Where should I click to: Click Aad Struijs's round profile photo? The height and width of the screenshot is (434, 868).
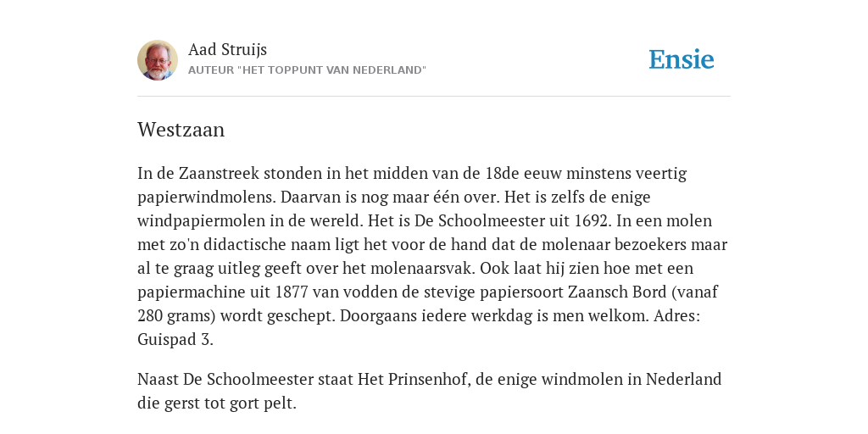tap(158, 60)
